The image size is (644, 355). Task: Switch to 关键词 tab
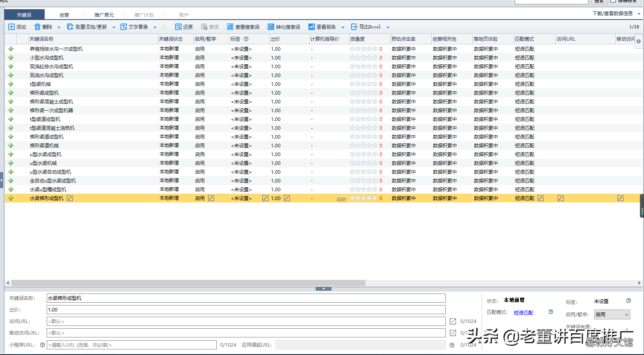tap(24, 15)
